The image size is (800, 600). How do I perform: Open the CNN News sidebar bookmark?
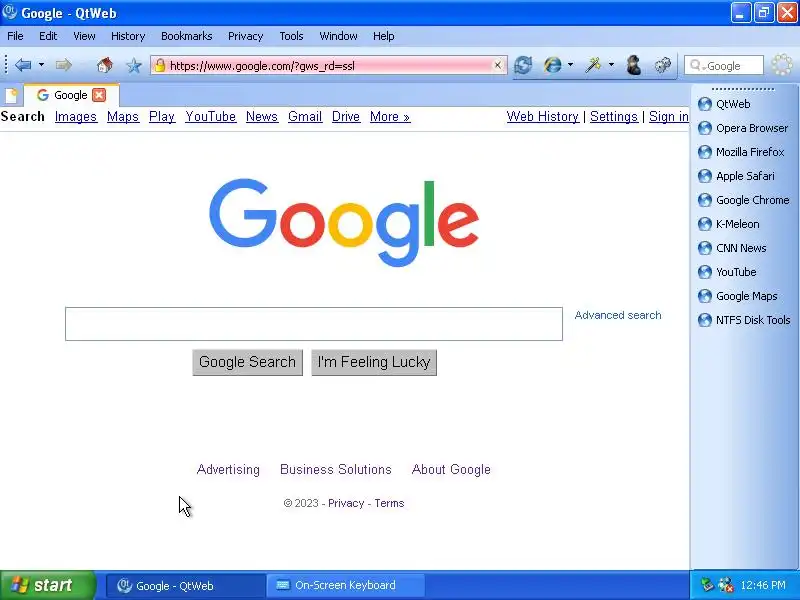click(x=732, y=248)
